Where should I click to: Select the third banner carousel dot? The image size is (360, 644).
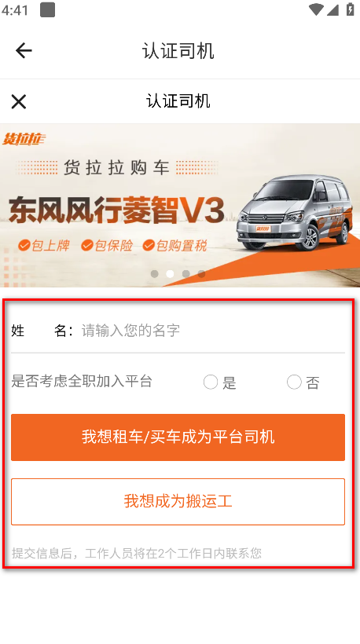186,273
